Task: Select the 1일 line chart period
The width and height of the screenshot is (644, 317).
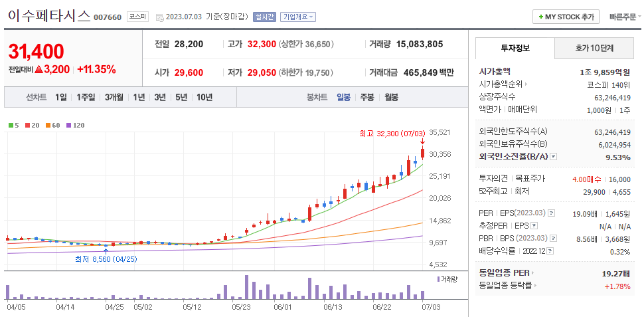Action: click(x=61, y=98)
